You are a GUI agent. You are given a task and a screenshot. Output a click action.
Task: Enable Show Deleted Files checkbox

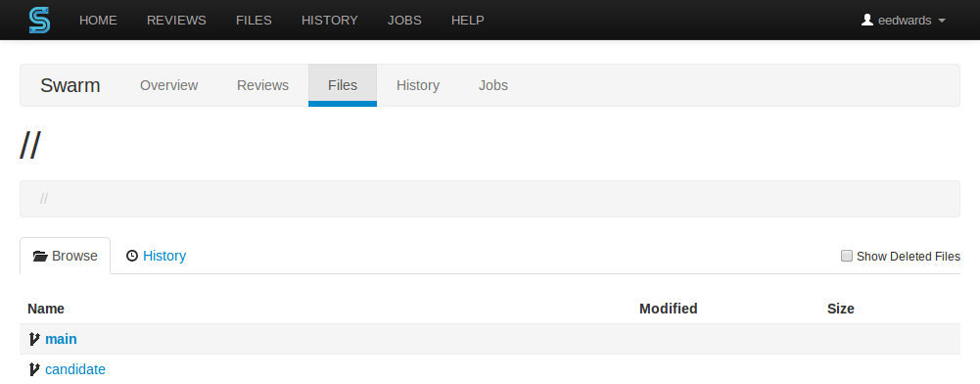point(847,256)
